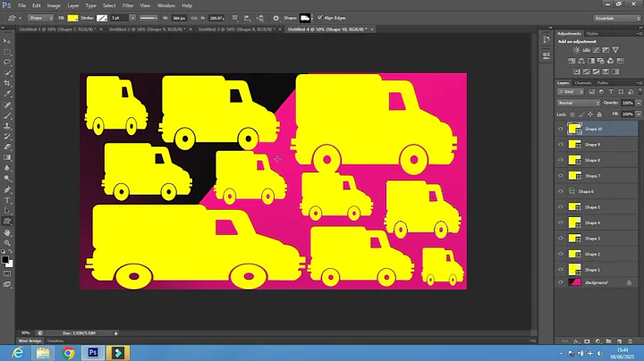Screen dimensions: 644x361
Task: Open Chrome from the taskbar
Action: 68,353
